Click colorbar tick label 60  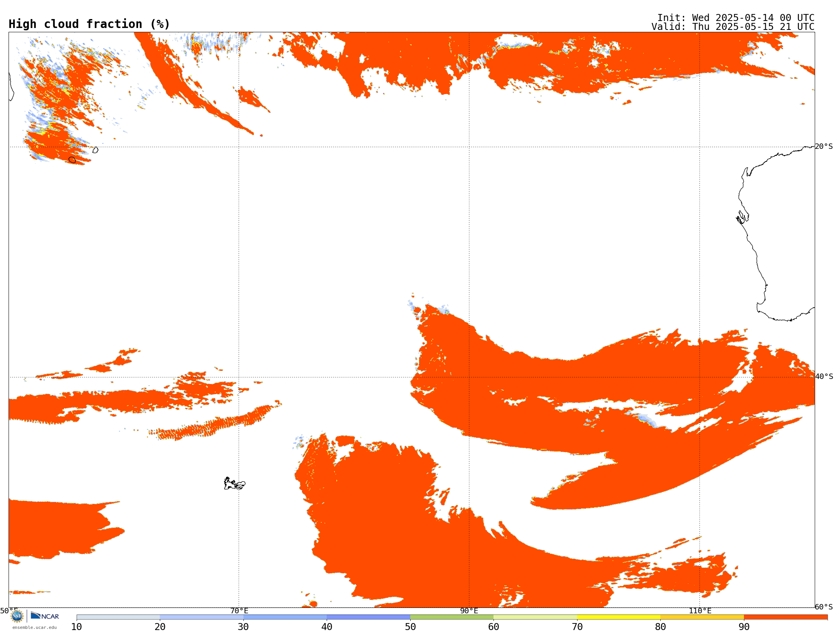pos(493,627)
